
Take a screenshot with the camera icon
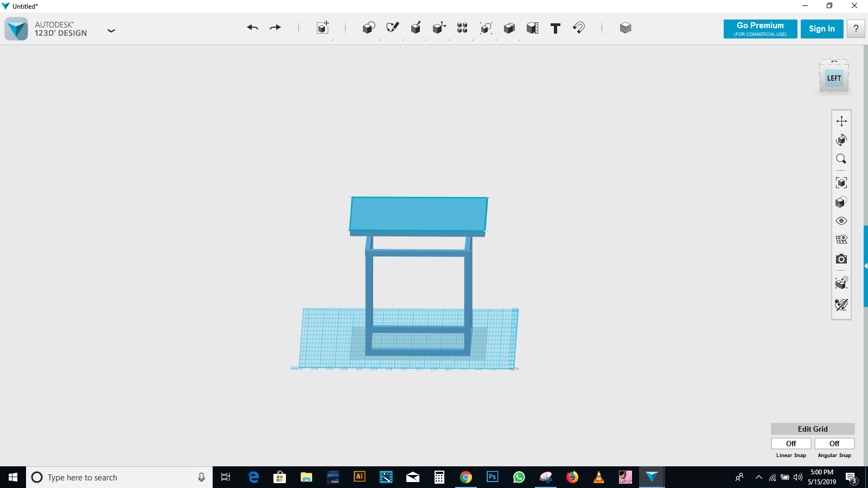pyautogui.click(x=841, y=259)
